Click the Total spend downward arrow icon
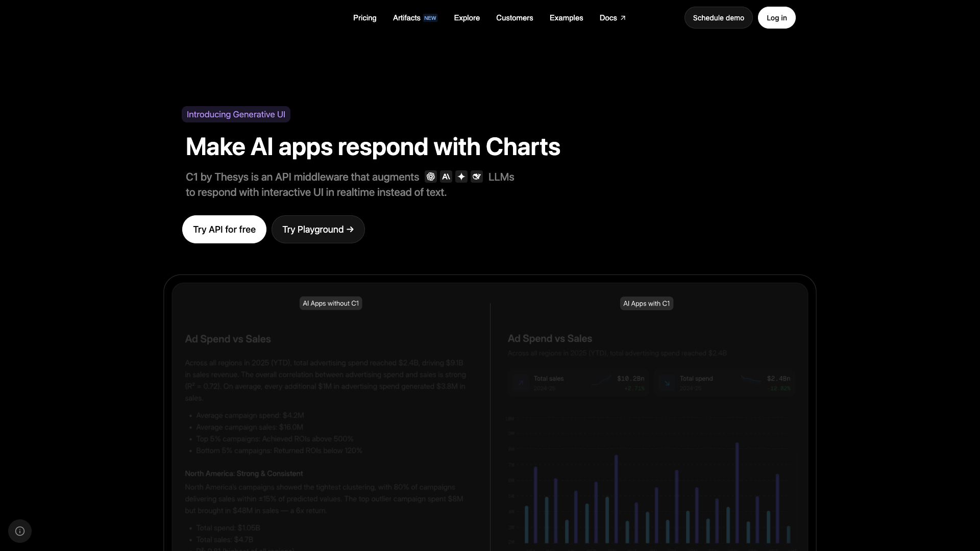 (667, 383)
